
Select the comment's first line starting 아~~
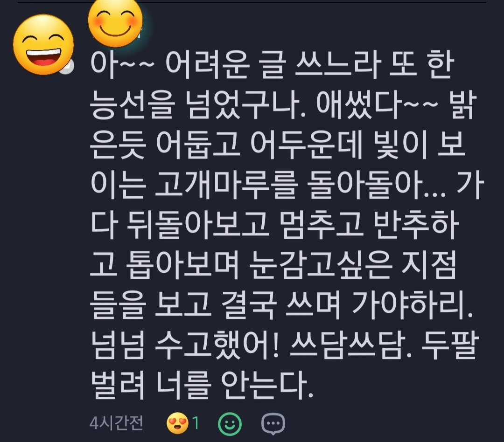pos(272,65)
